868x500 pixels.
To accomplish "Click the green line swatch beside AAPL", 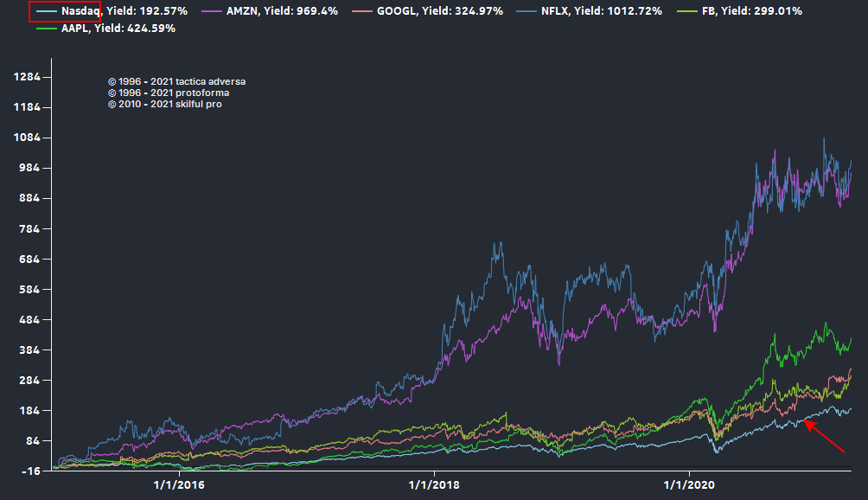I will [x=48, y=29].
